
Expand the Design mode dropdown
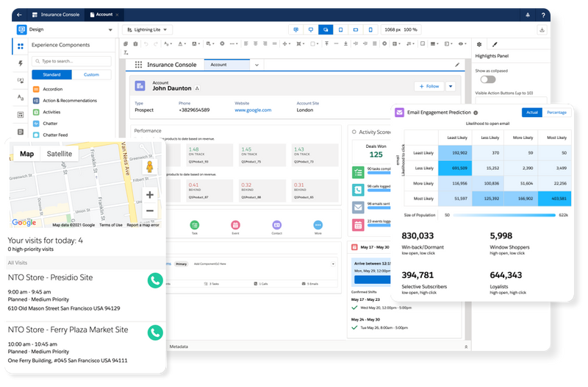(x=110, y=29)
